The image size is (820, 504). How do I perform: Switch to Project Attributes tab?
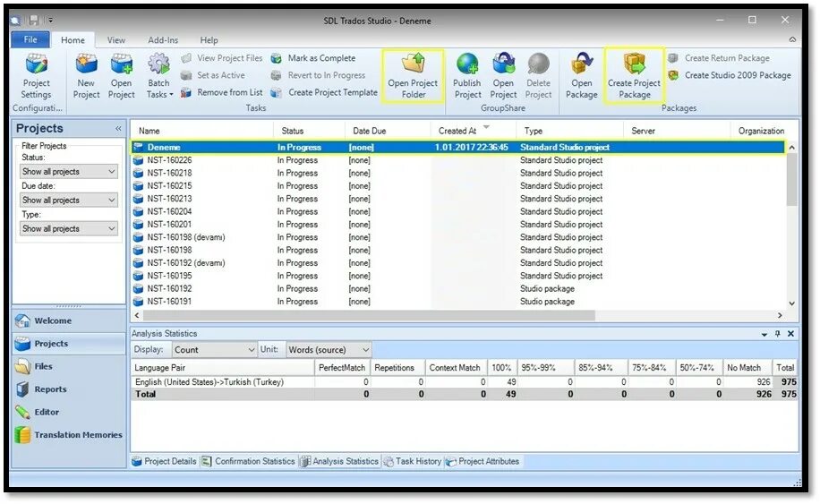(483, 462)
